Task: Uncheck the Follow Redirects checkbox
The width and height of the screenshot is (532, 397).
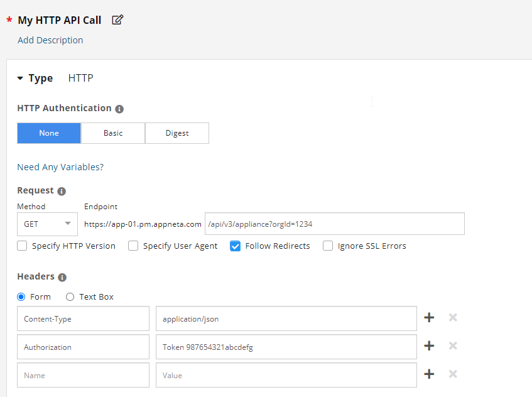Action: 236,246
